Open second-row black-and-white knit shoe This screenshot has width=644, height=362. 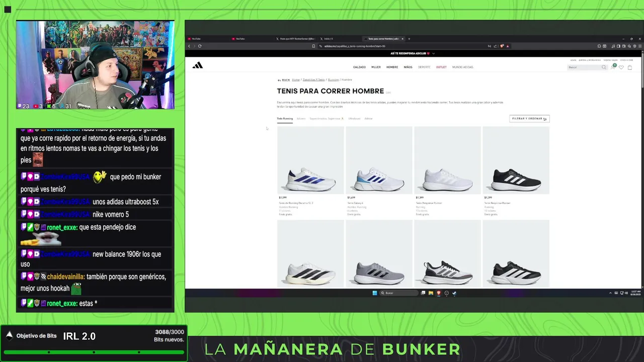tap(447, 254)
